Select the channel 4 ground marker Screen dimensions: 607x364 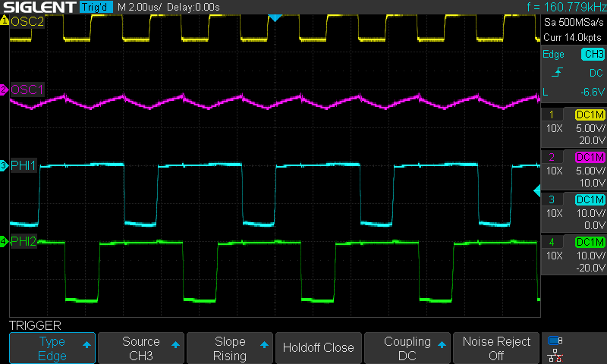pyautogui.click(x=5, y=241)
